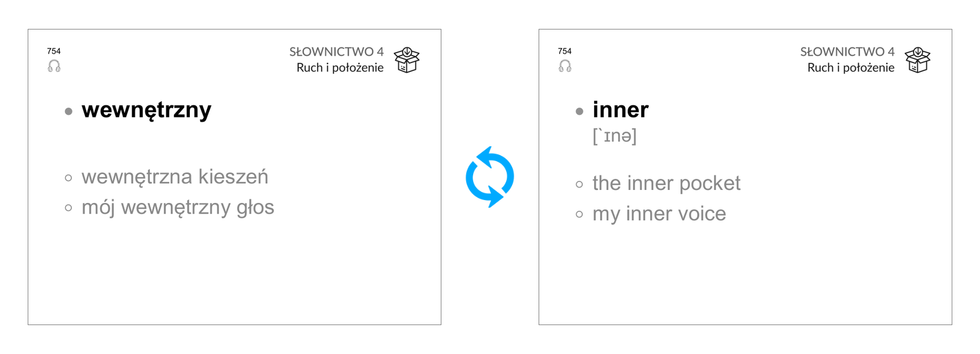980x354 pixels.
Task: Click "SŁOWNICTWO 4" title on the right card
Action: [x=847, y=52]
